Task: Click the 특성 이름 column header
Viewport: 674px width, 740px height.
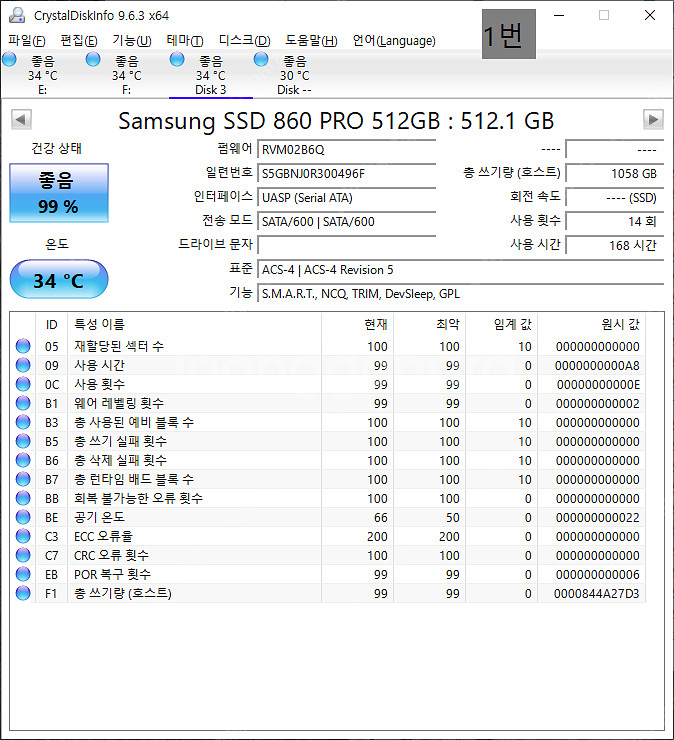Action: pyautogui.click(x=194, y=324)
